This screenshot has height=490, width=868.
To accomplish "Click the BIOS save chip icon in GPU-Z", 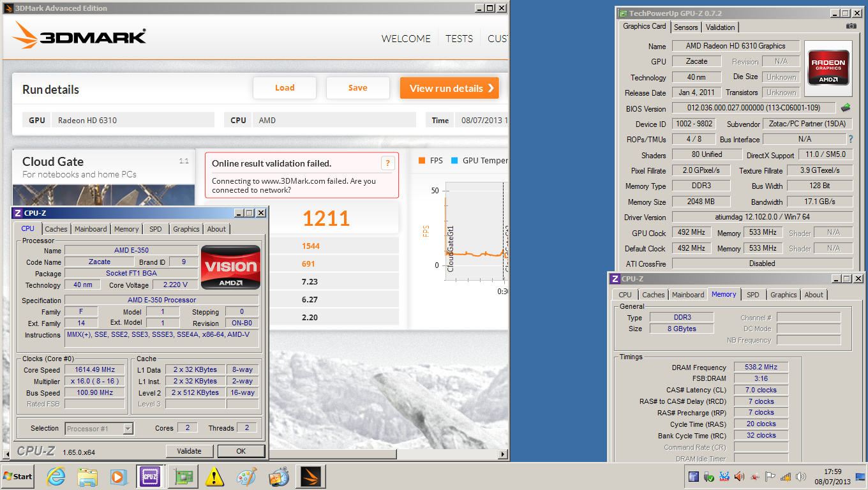I will pos(846,108).
